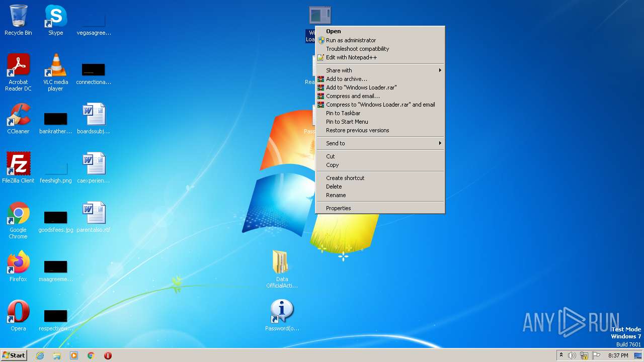Select the boardssubj… Word document
The width and height of the screenshot is (644, 362).
[x=94, y=119]
